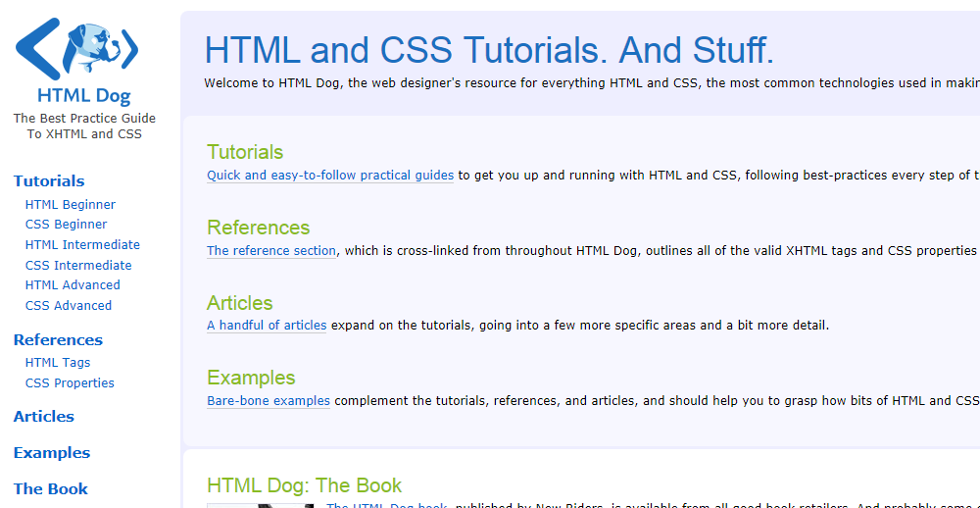The image size is (980, 508).
Task: Follow the 'Bare-bone examples' link
Action: (x=269, y=400)
